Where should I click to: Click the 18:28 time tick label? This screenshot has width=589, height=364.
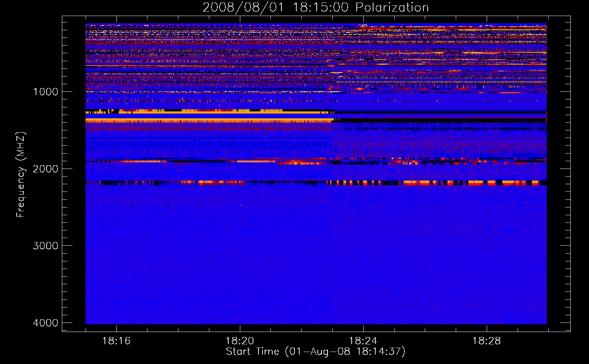486,341
